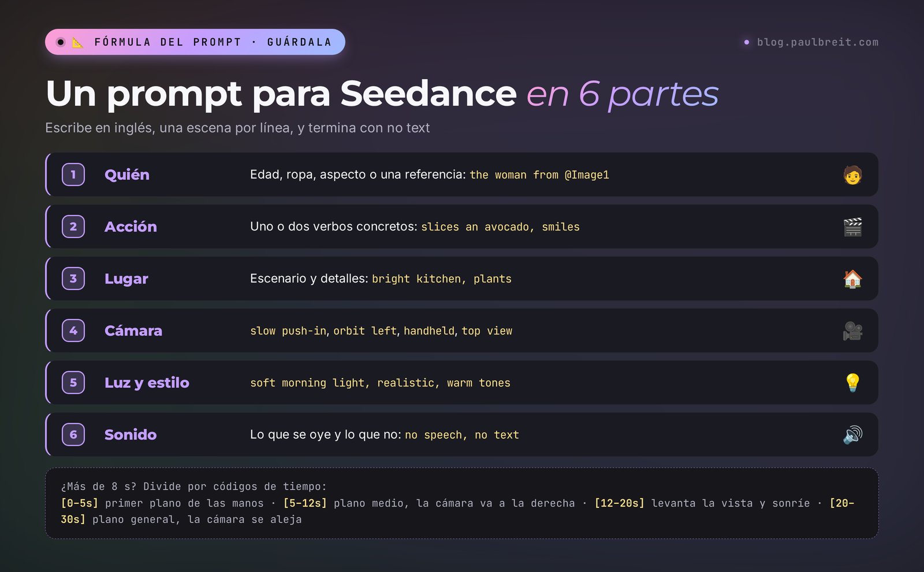Click the number 6 badge beside Sonido
Viewport: 924px width, 572px height.
point(73,434)
